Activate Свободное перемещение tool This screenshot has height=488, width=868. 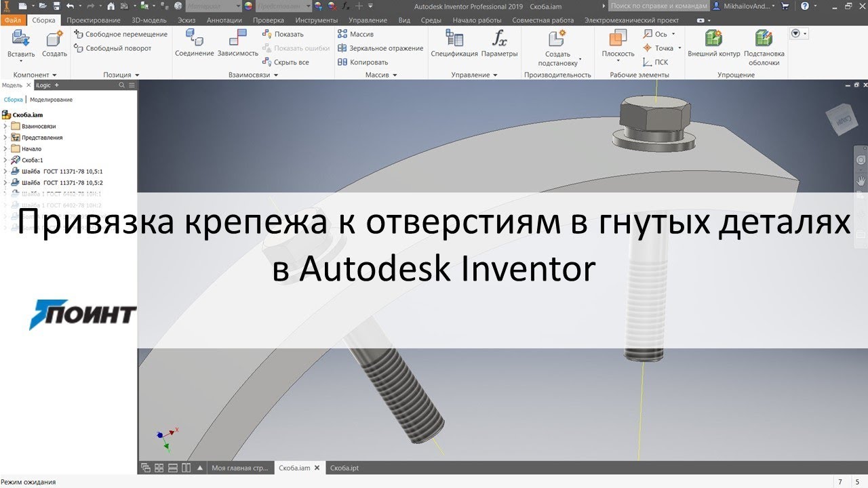[x=121, y=34]
